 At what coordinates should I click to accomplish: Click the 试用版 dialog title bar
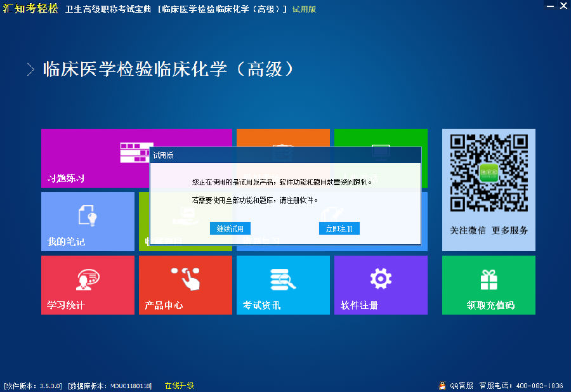tap(285, 155)
